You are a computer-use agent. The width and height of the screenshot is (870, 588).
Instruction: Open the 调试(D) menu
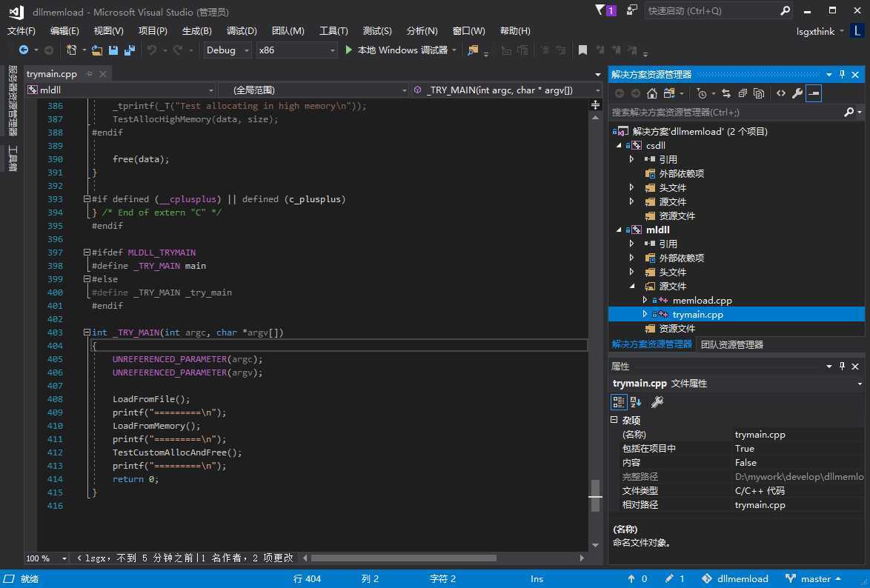click(242, 31)
